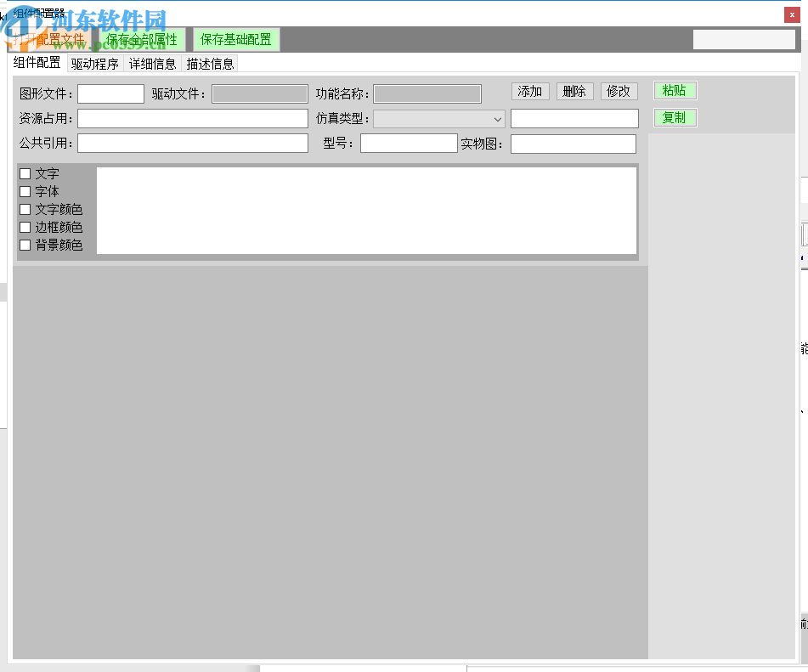Open the 驱动程序 tab
Viewport: 808px width, 672px height.
[x=95, y=64]
